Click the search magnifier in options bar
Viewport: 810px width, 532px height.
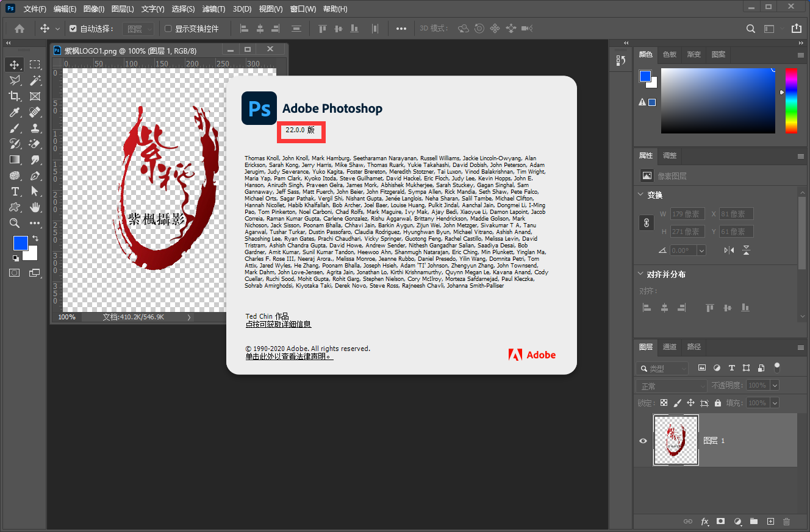point(751,28)
